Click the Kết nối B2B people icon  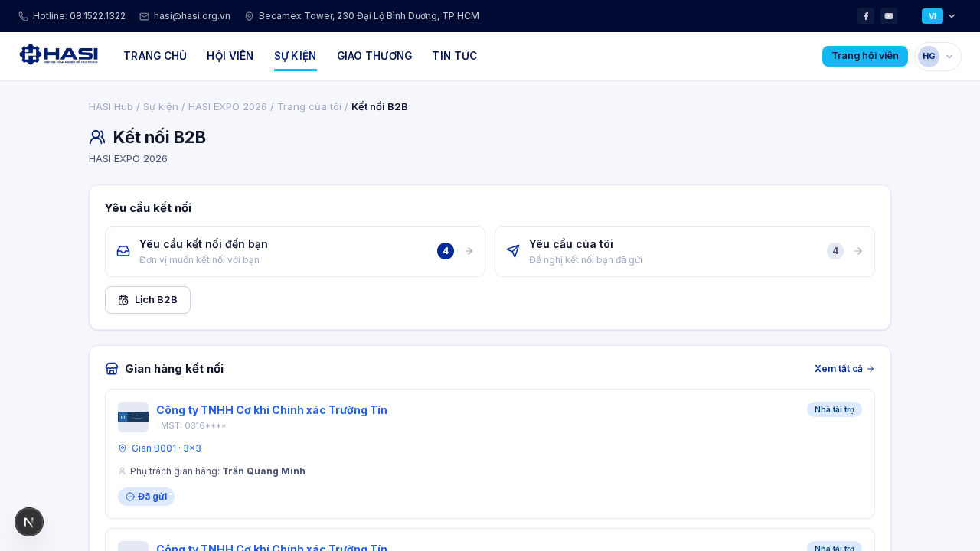[97, 138]
